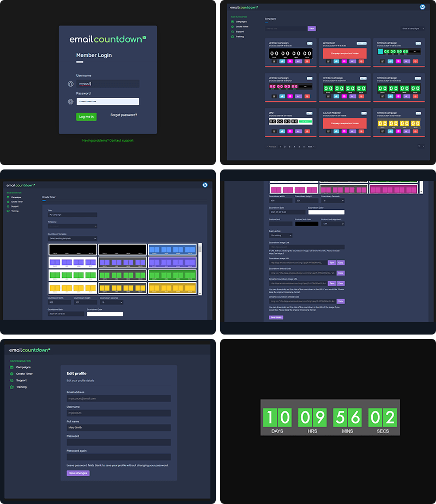Click the purple 'Save changes' button

[x=78, y=473]
